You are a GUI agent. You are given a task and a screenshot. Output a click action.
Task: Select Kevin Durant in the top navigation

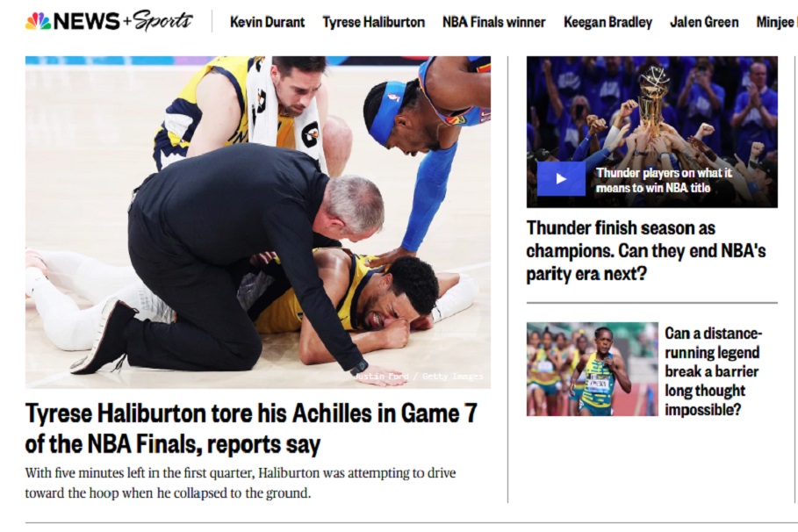click(x=267, y=23)
